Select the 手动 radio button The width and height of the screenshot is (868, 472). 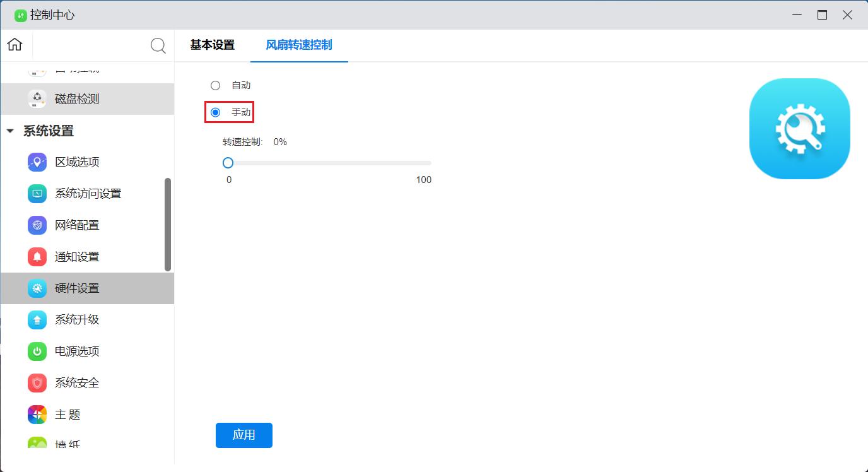(216, 112)
